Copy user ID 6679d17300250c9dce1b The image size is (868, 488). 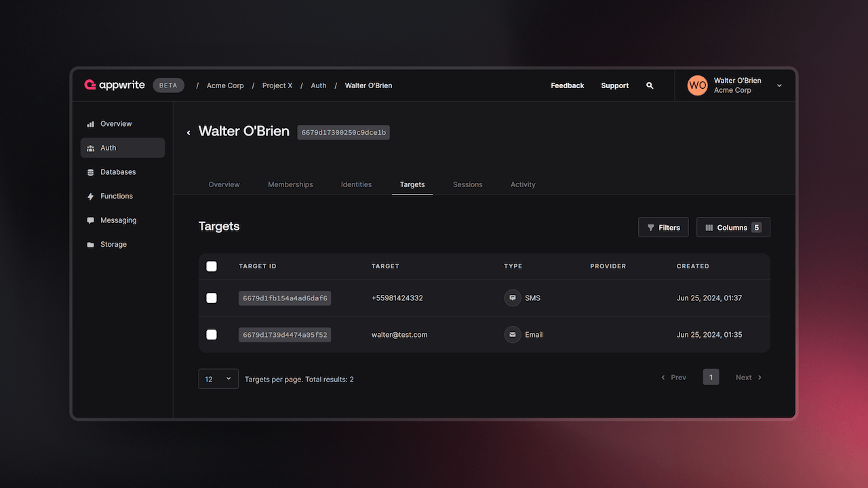pos(344,133)
